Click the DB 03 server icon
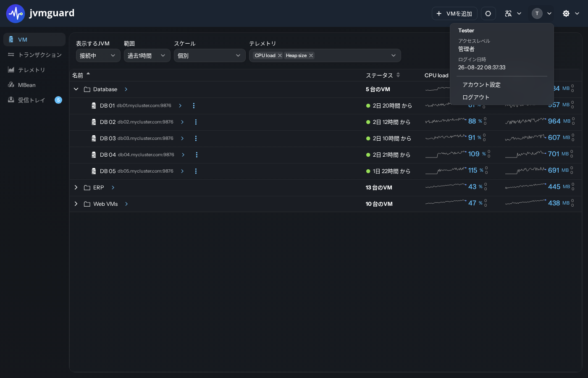The width and height of the screenshot is (588, 378). (94, 139)
